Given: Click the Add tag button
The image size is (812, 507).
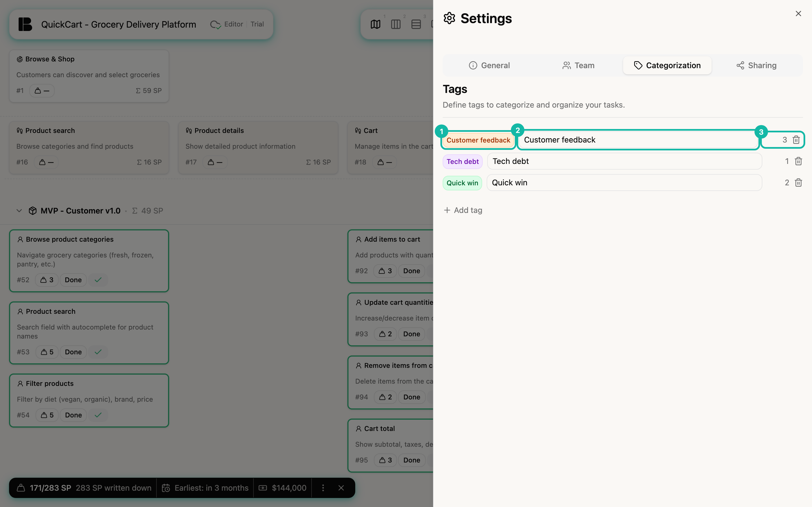Looking at the screenshot, I should 463,210.
